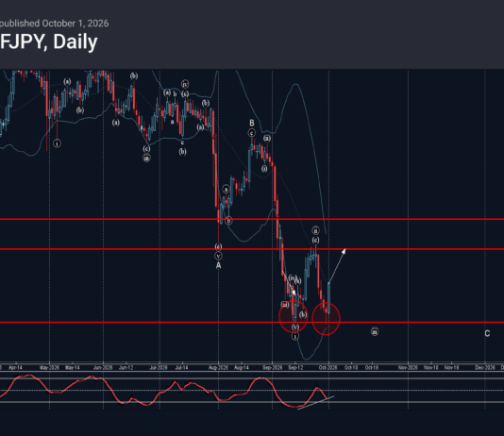
Task: Select the wave label "A" on the chart
Action: coord(219,265)
